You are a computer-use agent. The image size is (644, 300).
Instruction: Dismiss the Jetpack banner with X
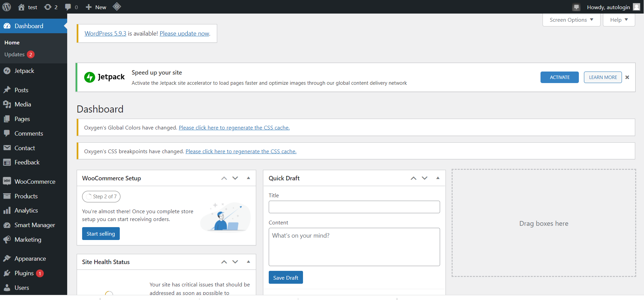(x=627, y=77)
